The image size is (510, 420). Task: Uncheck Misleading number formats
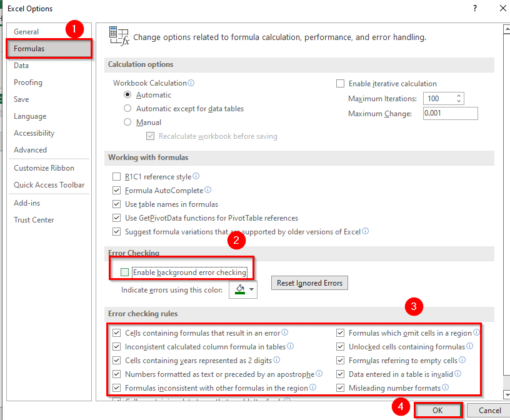click(x=340, y=387)
